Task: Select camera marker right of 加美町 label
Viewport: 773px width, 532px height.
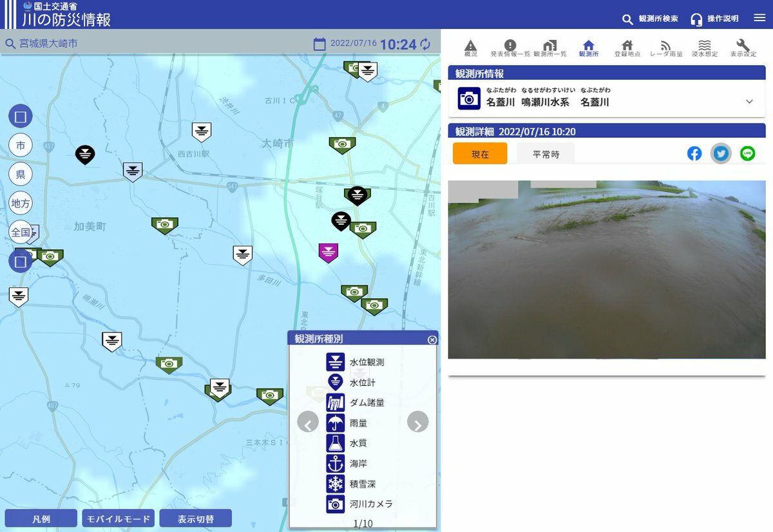Action: tap(165, 225)
